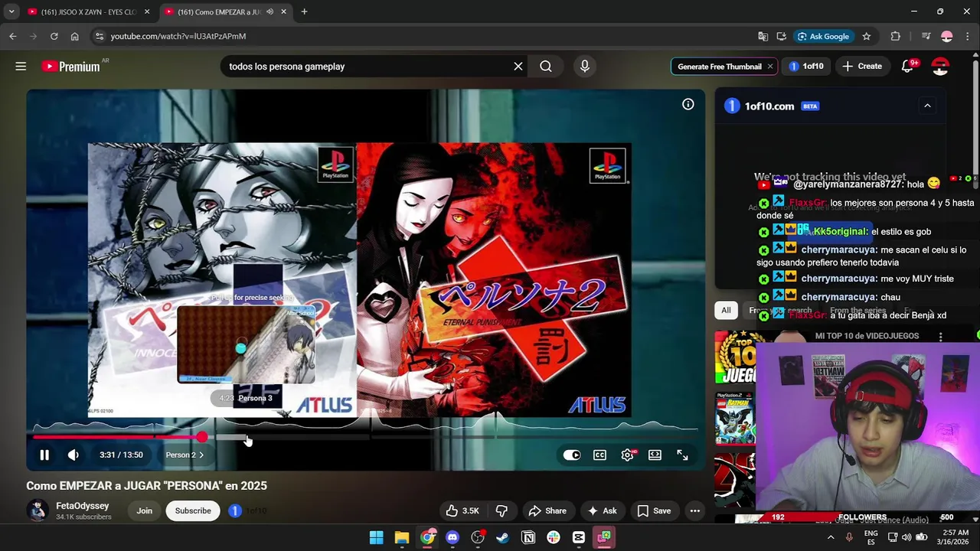This screenshot has width=980, height=551.
Task: Subscribe to FetaOdyssey
Action: click(193, 510)
